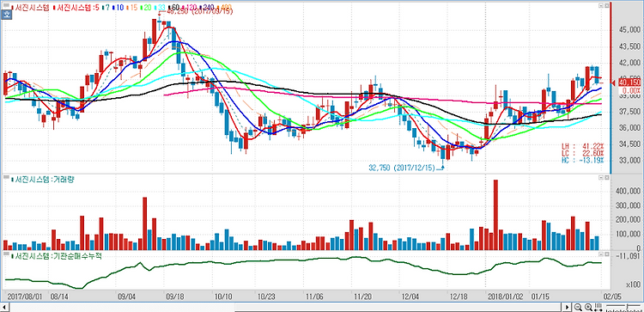Click the zoom in magnifier icon

[588, 307]
